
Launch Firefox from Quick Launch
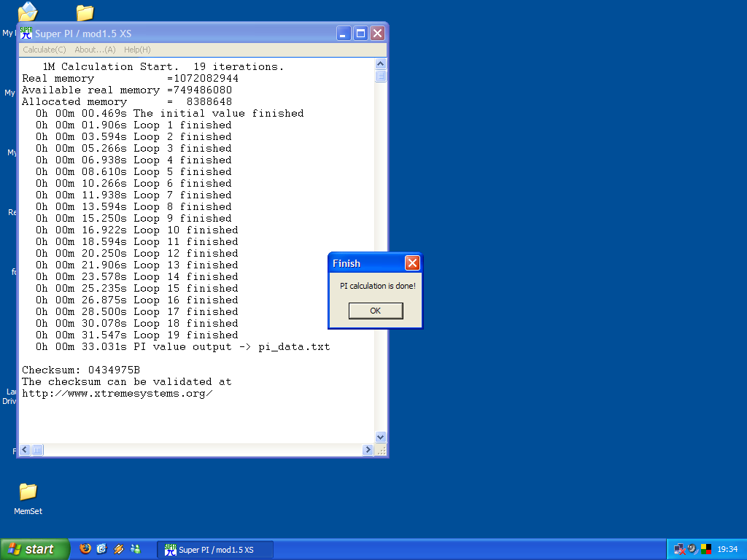pyautogui.click(x=85, y=549)
